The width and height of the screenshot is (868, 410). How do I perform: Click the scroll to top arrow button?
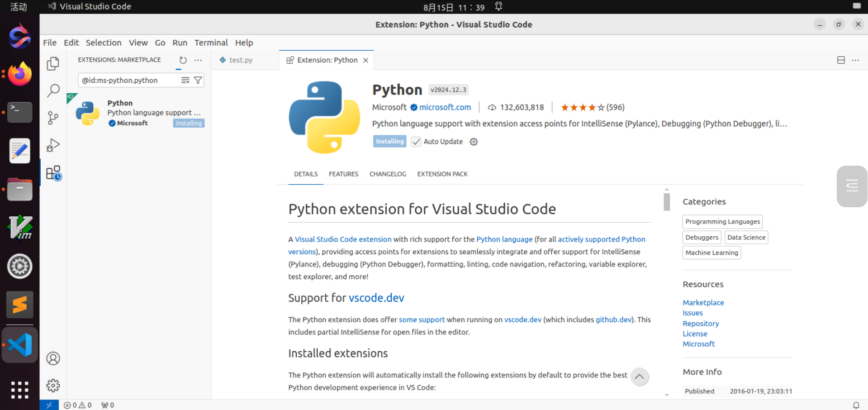click(x=639, y=377)
